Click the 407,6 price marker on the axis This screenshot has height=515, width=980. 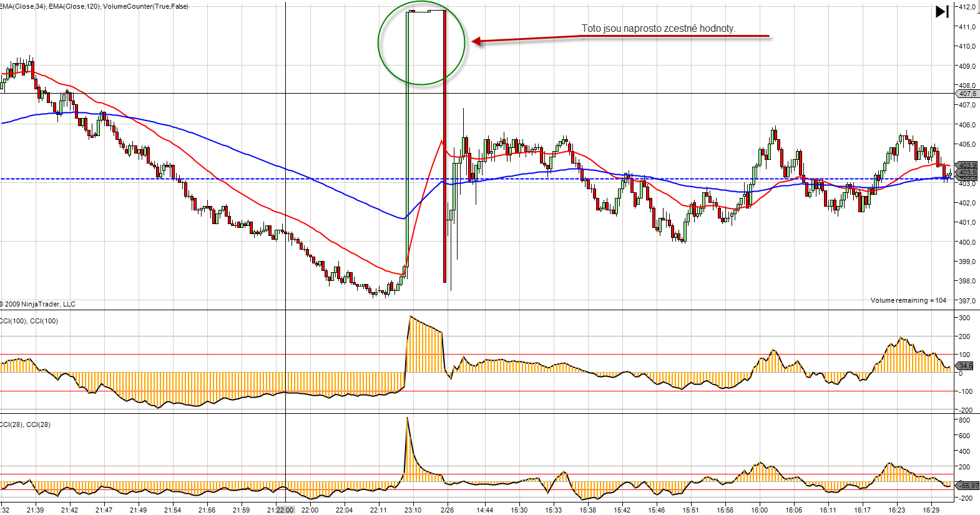(967, 94)
